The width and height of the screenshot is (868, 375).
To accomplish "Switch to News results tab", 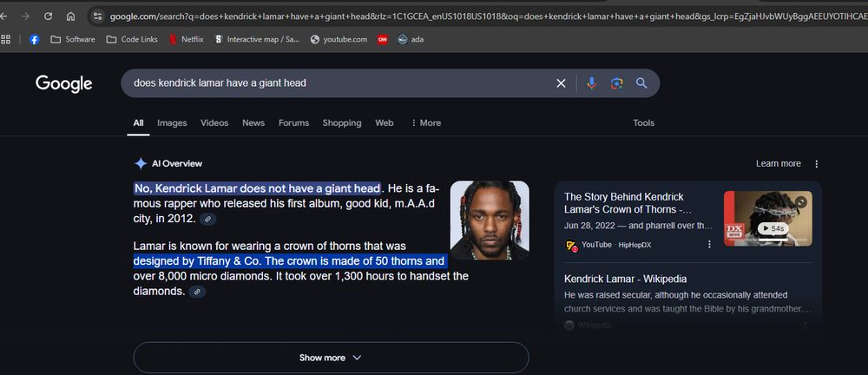I will tap(253, 123).
